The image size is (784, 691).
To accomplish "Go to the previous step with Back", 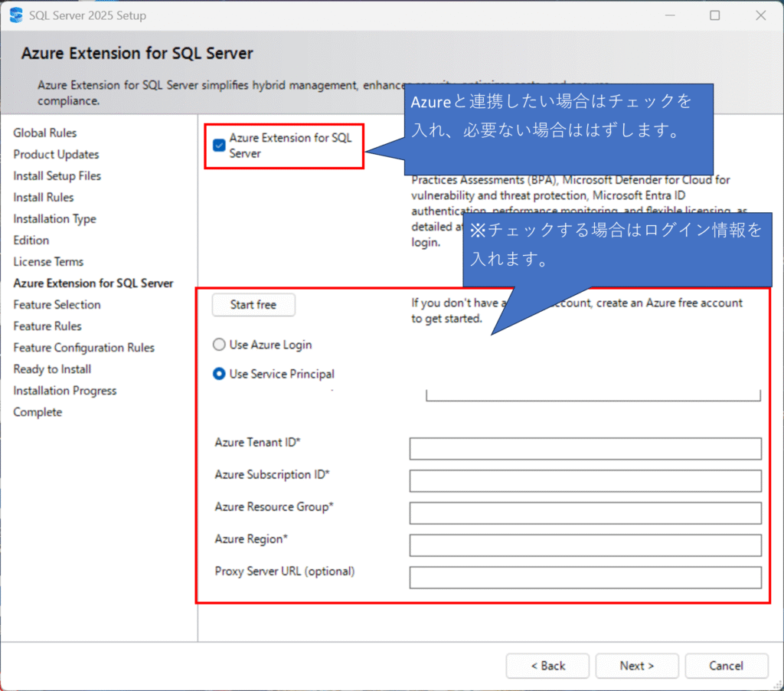I will click(x=547, y=666).
